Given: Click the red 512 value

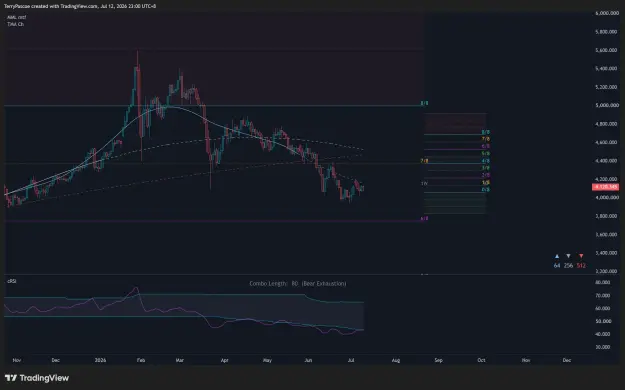Looking at the screenshot, I should coord(581,266).
